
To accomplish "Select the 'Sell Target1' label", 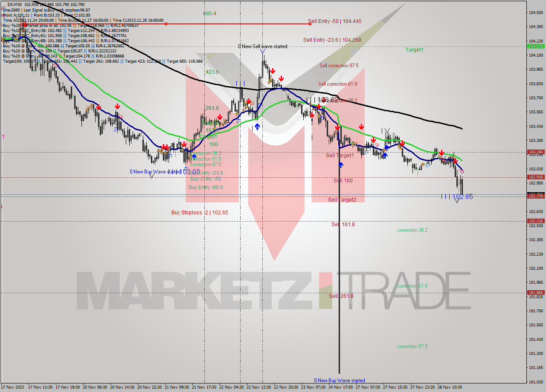I will coord(340,156).
